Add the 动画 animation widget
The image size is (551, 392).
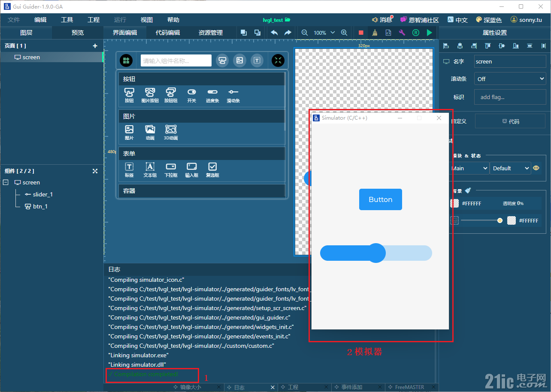pyautogui.click(x=150, y=133)
